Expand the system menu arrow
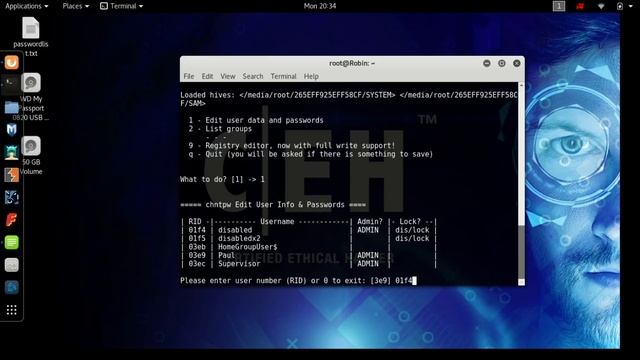Image resolution: width=640 pixels, height=360 pixels. tap(631, 6)
